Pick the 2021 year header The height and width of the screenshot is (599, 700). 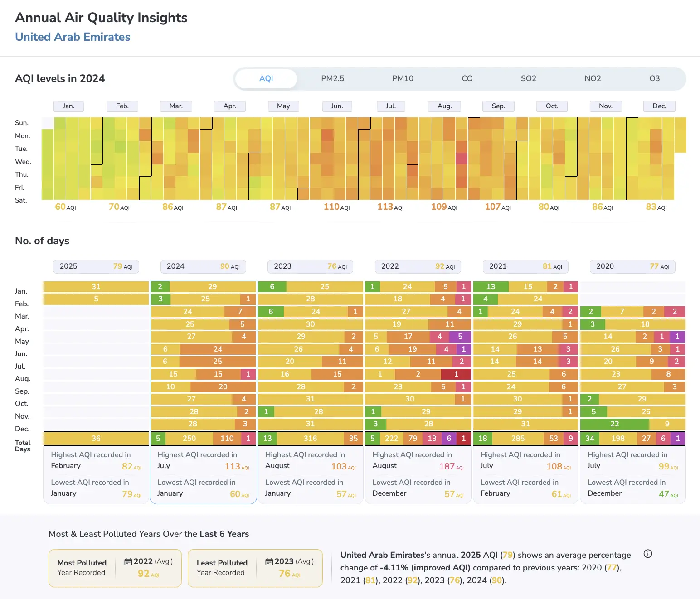pos(525,266)
